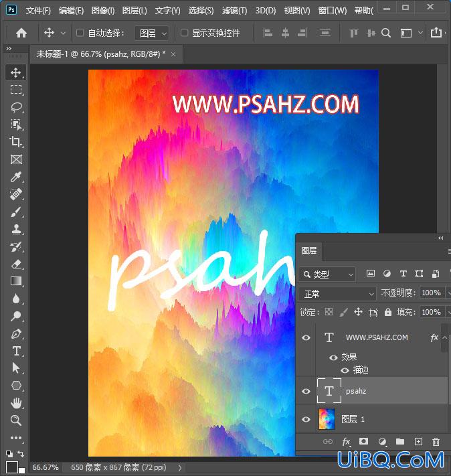Open the 图层 auto-select dropdown
This screenshot has width=451, height=476.
(151, 33)
